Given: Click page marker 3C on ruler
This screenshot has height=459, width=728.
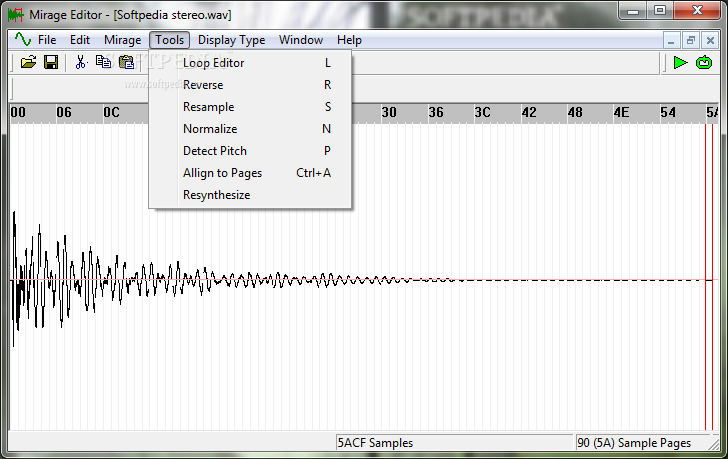Looking at the screenshot, I should [x=482, y=112].
